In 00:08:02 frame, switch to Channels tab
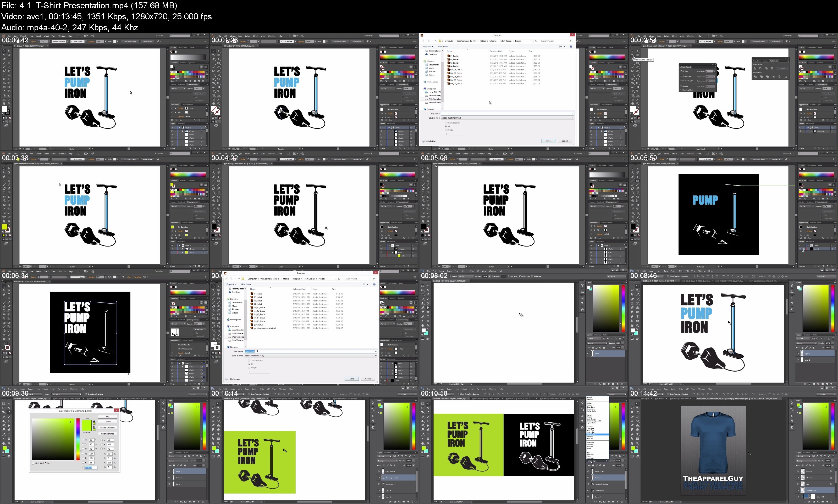Viewport: 838px width, 504px height. (597, 335)
